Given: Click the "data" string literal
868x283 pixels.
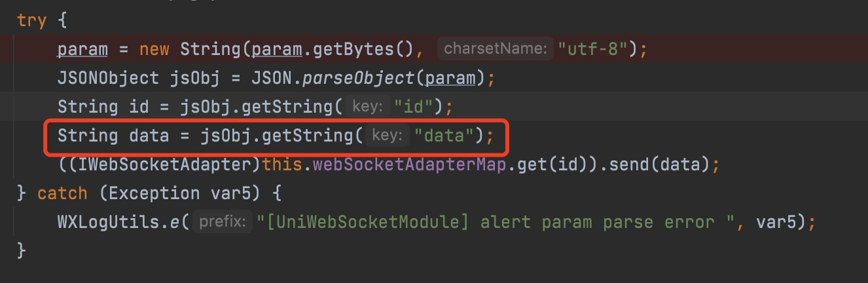Looking at the screenshot, I should point(444,136).
